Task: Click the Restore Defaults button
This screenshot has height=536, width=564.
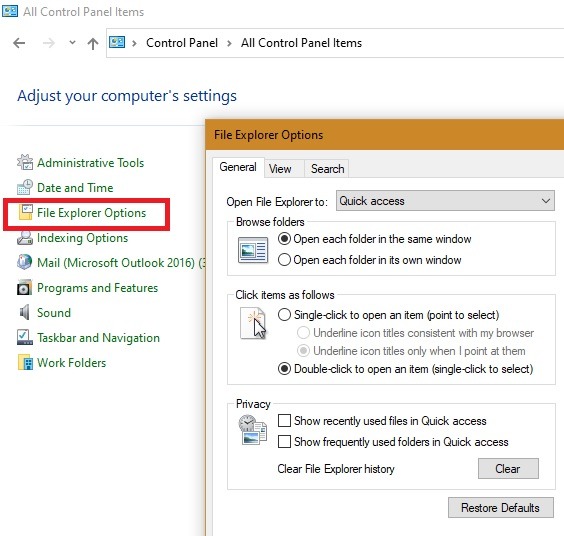Action: 500,508
